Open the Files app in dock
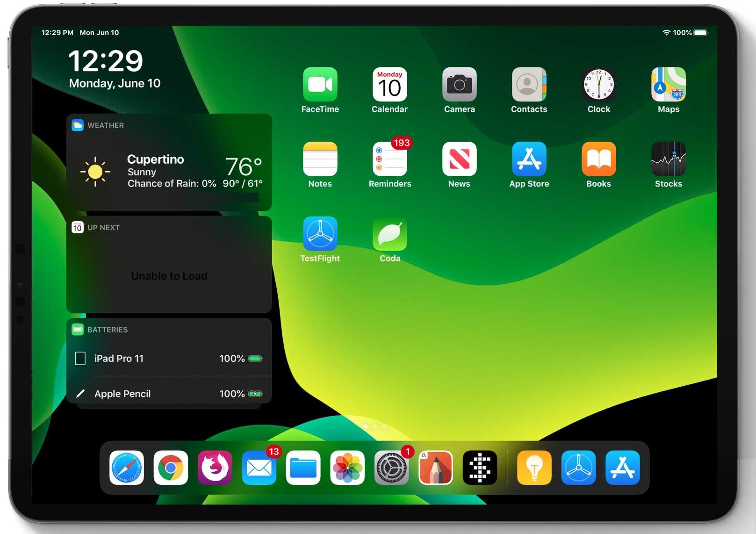The width and height of the screenshot is (756, 534). coord(303,468)
